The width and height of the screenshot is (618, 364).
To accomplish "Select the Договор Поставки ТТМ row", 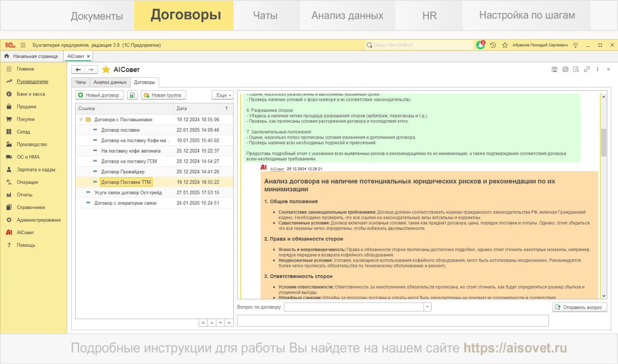I will point(154,182).
